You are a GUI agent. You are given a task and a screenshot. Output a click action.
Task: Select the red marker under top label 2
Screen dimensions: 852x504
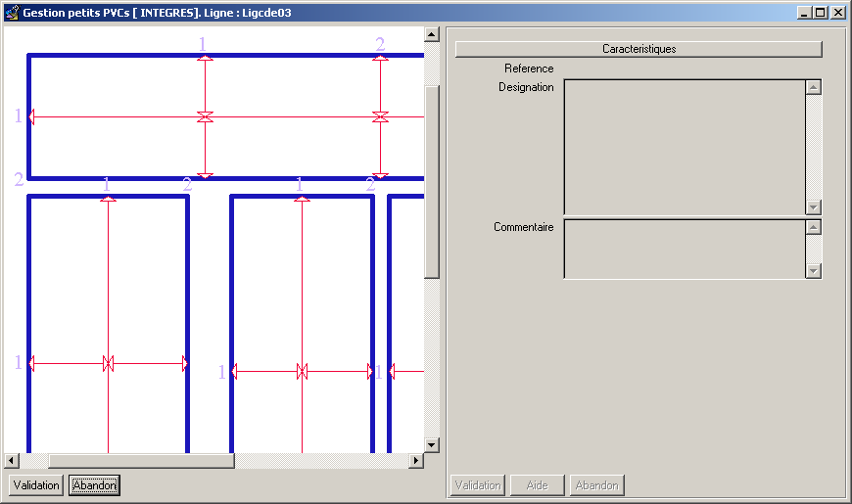point(380,58)
